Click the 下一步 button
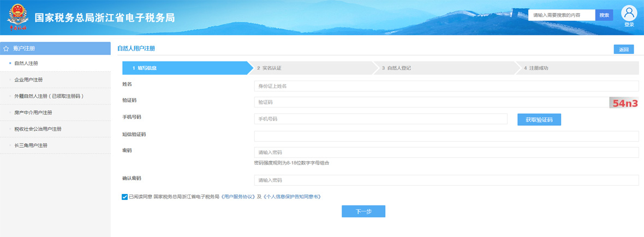644x237 pixels. point(363,211)
